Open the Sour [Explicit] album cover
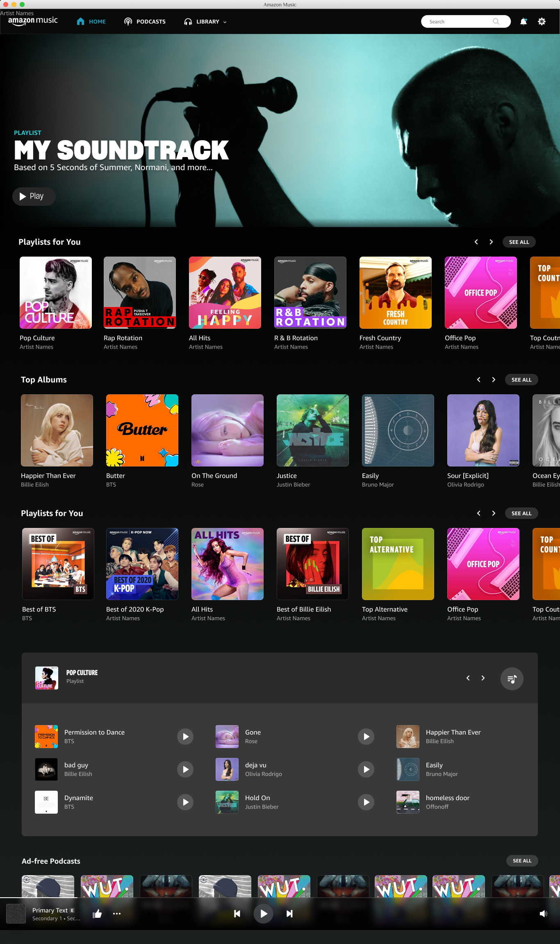 [x=483, y=430]
